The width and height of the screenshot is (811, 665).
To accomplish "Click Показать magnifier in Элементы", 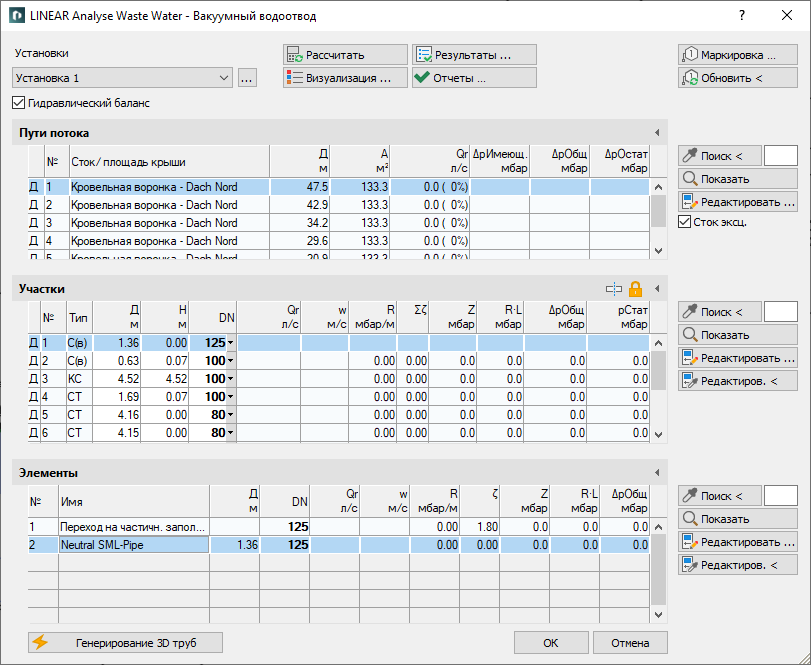I will pos(738,519).
